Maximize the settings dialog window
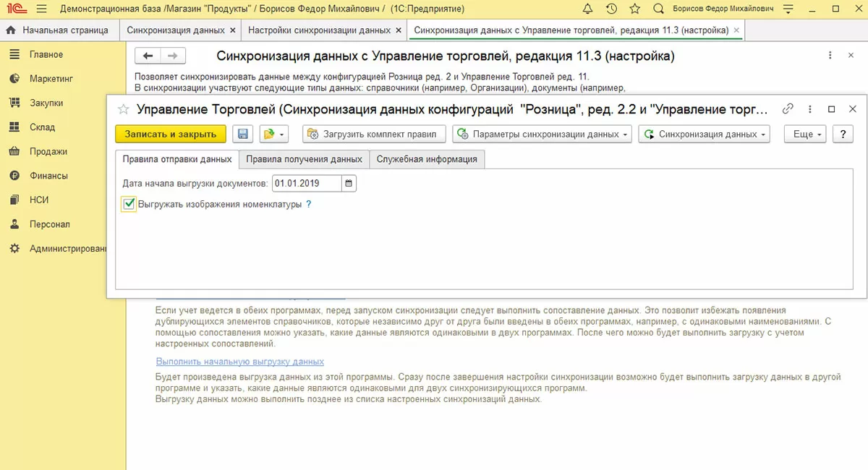 pos(832,108)
